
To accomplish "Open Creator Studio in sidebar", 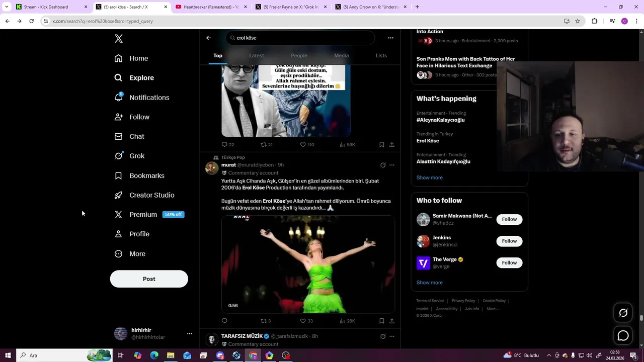I will [144, 195].
